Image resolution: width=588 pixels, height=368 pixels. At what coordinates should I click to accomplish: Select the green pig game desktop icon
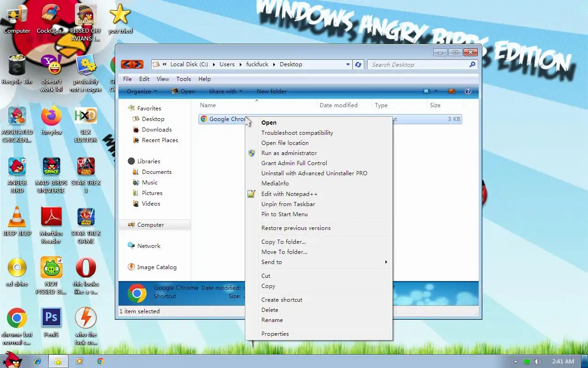51,275
